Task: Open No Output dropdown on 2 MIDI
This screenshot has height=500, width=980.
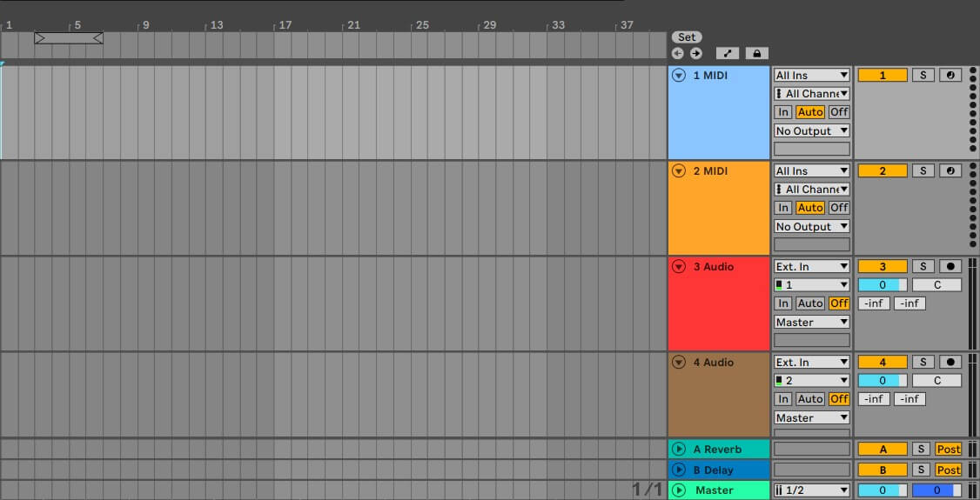Action: click(x=811, y=227)
